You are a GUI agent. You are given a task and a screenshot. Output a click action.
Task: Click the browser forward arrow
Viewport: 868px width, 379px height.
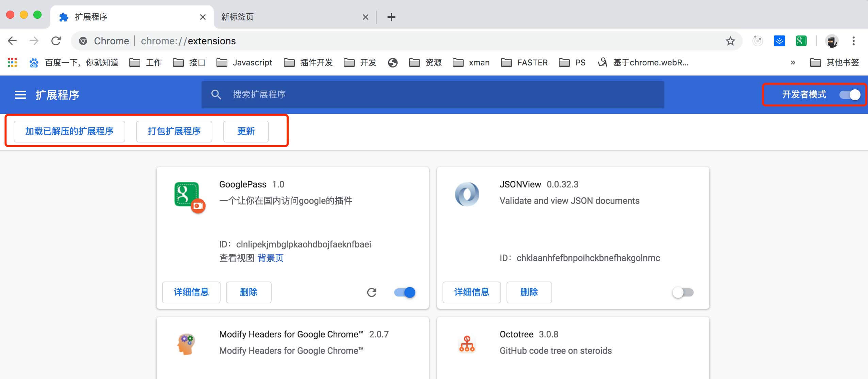coord(34,41)
